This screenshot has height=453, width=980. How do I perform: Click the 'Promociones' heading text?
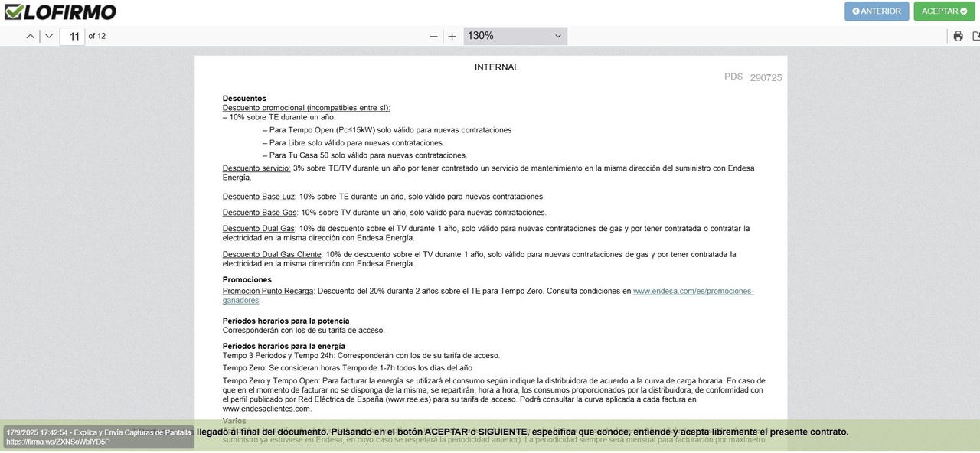click(x=247, y=280)
